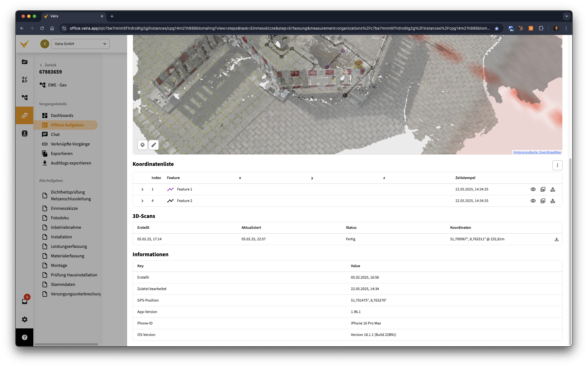Open Hintergrundkarte OpenStreetMap attribution link
588x367 pixels.
click(x=537, y=152)
